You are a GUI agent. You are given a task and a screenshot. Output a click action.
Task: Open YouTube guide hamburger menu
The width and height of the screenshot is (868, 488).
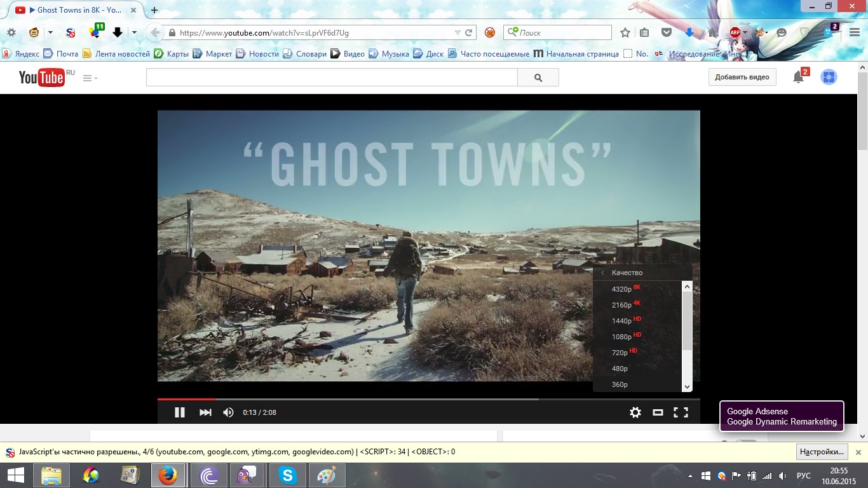[90, 78]
